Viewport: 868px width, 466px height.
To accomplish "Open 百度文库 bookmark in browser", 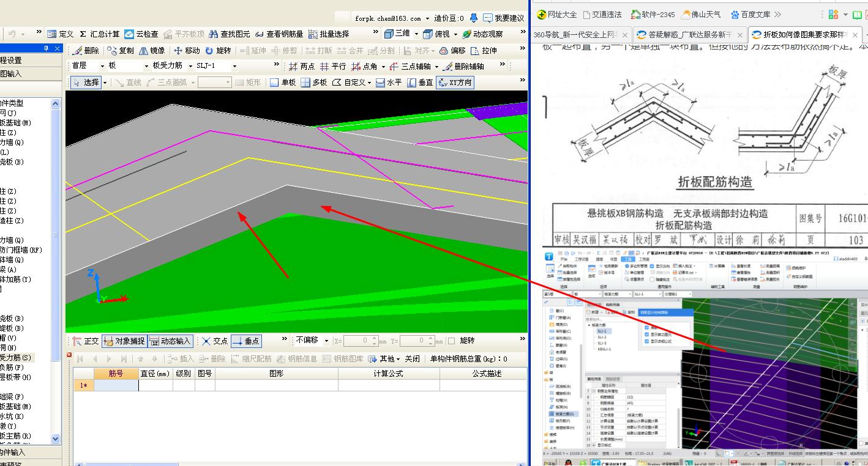I will (x=750, y=15).
